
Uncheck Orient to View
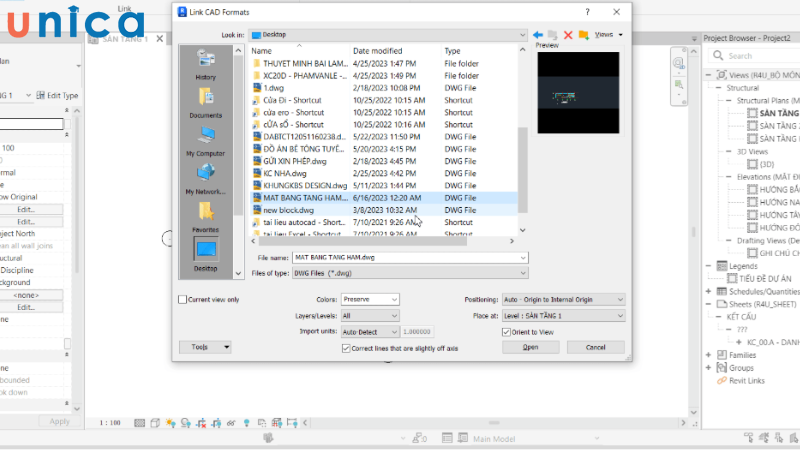[x=506, y=332]
